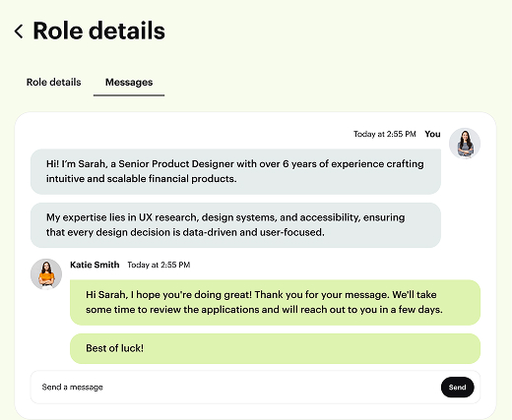Click the words 'data-driven and user-focused' in message

253,232
